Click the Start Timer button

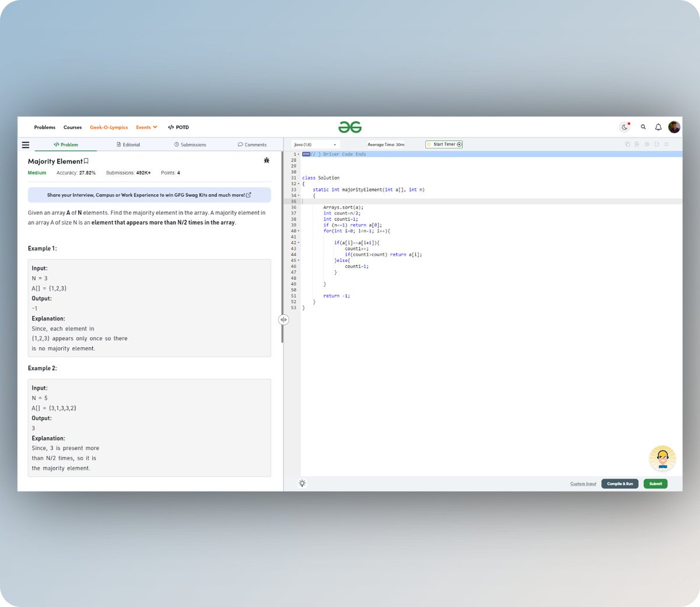pos(444,144)
